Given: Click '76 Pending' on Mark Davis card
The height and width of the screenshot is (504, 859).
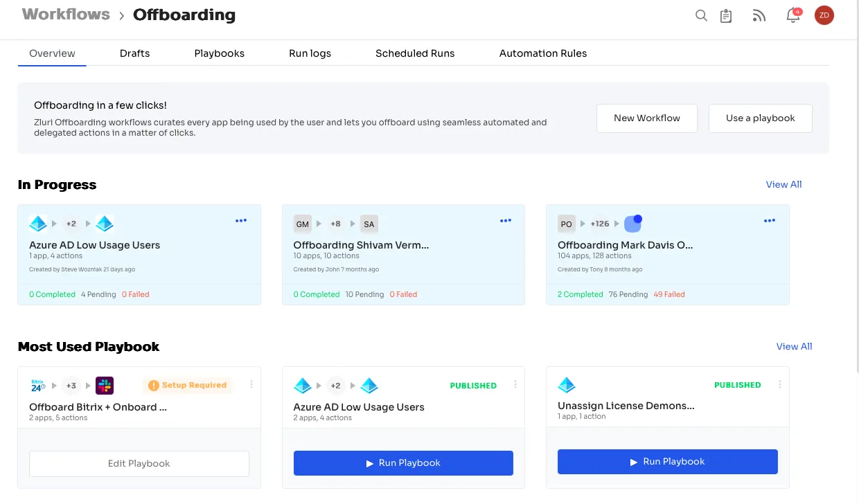Looking at the screenshot, I should coord(628,294).
